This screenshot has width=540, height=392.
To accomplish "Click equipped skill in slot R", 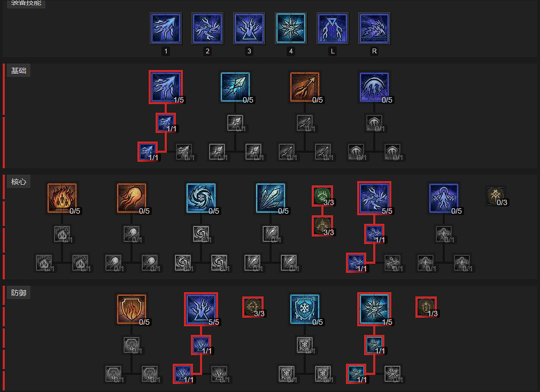I will point(374,28).
